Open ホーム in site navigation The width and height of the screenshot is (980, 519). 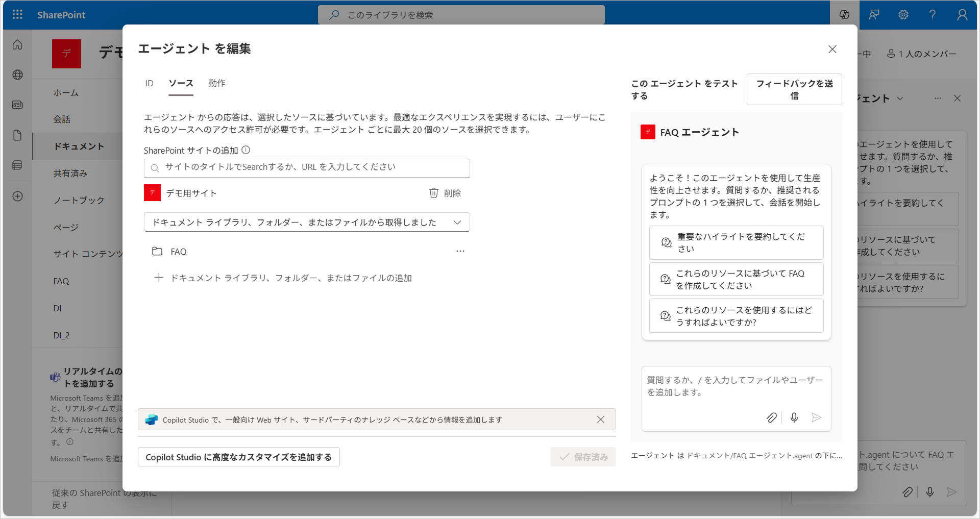(x=66, y=93)
